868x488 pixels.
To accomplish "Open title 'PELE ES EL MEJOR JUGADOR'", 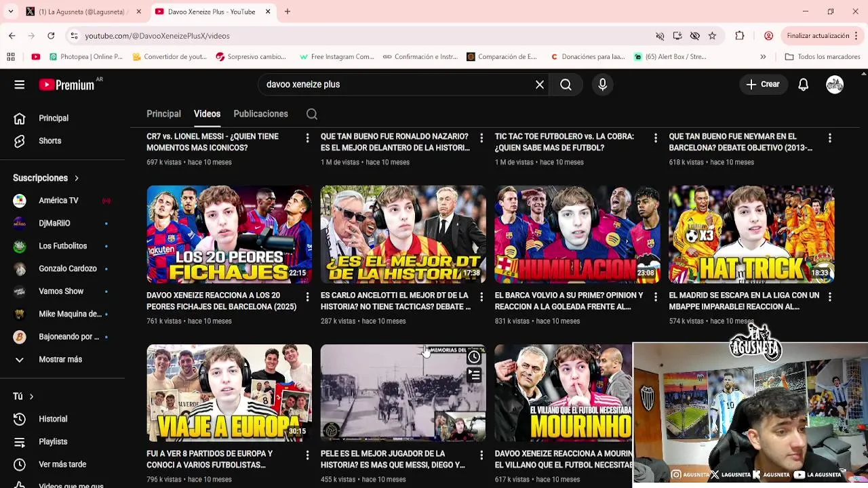I will (393, 460).
